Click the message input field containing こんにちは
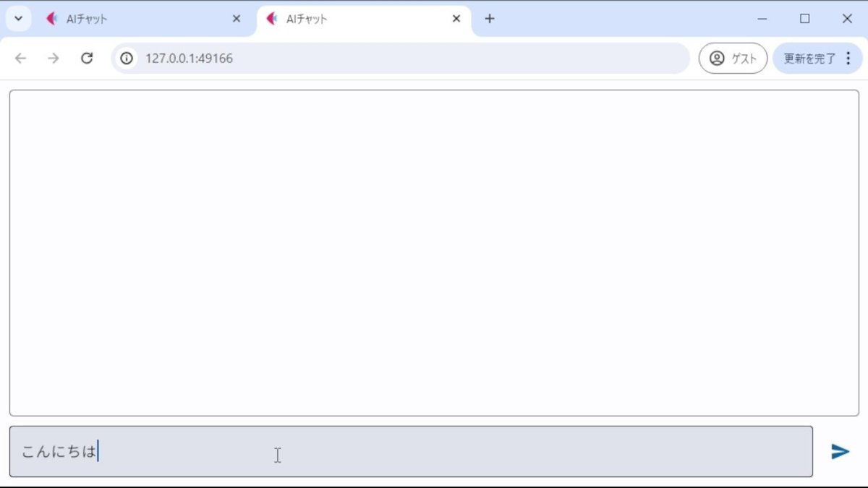The width and height of the screenshot is (868, 488). [411, 452]
